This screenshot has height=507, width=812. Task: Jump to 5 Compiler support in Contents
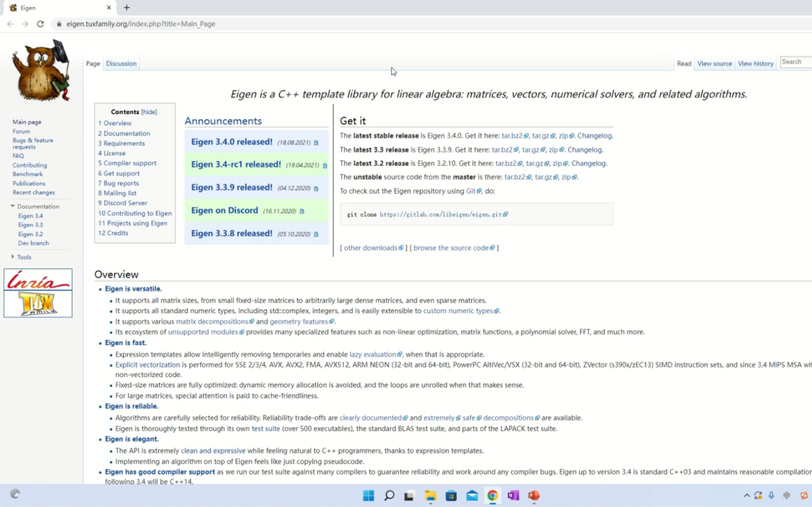(x=127, y=163)
